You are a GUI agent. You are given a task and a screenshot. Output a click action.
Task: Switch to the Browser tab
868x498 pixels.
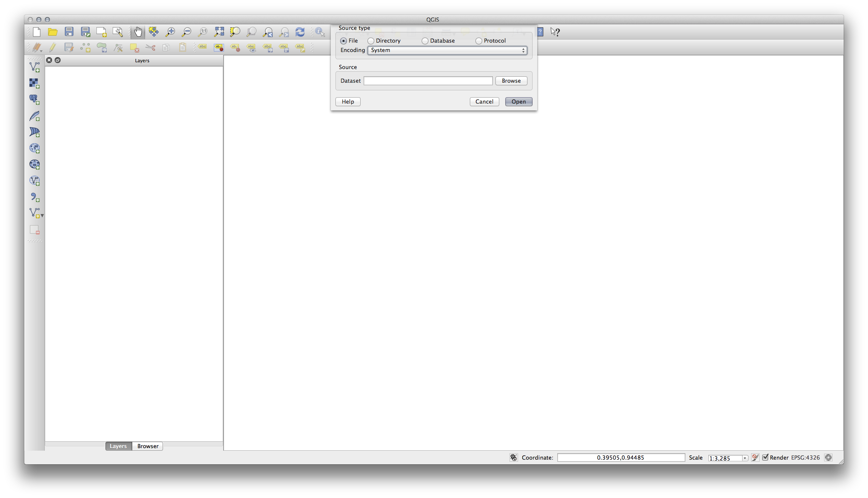point(147,446)
